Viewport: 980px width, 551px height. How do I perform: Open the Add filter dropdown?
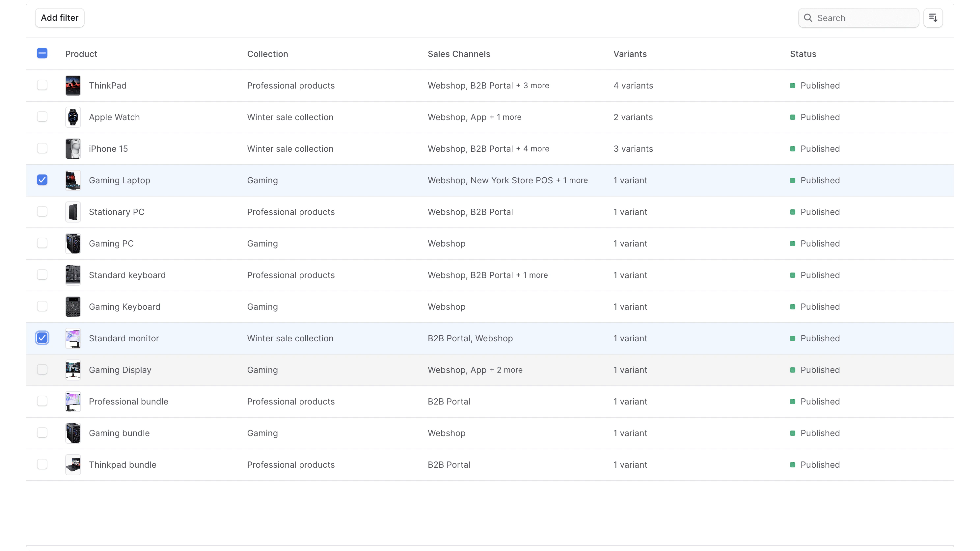pos(60,18)
